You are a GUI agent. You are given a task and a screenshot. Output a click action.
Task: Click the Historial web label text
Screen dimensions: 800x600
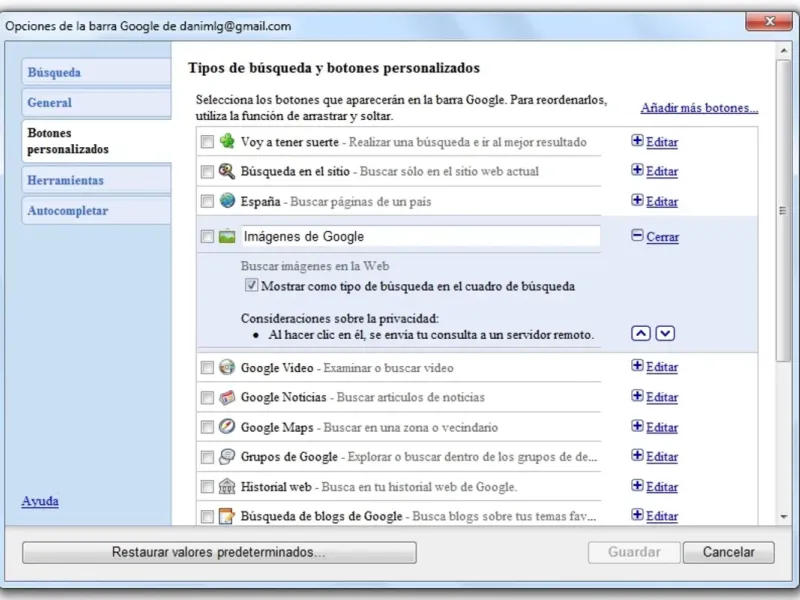[276, 487]
